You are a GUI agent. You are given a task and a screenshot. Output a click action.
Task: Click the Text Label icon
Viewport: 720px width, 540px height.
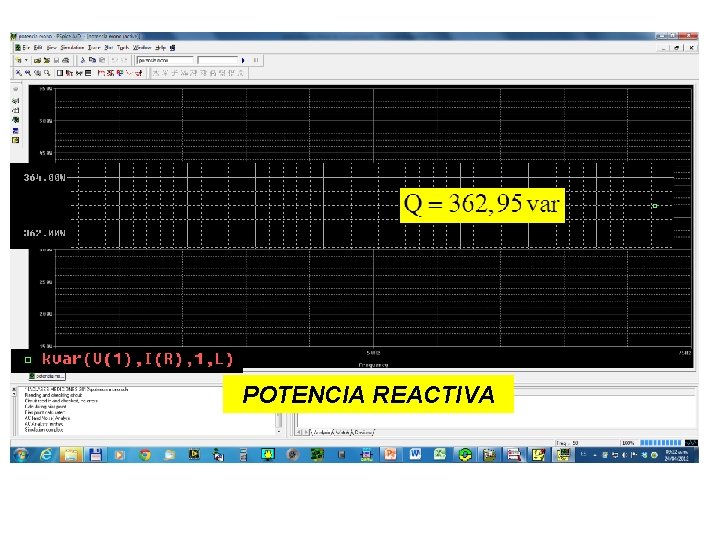(119, 73)
